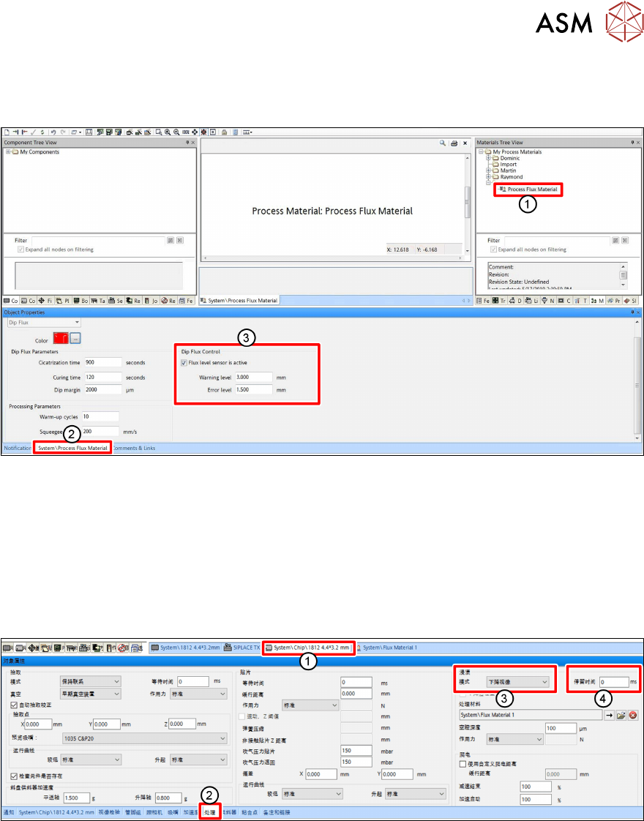Open the 下降视像 mode dropdown
The width and height of the screenshot is (644, 821).
coord(517,682)
